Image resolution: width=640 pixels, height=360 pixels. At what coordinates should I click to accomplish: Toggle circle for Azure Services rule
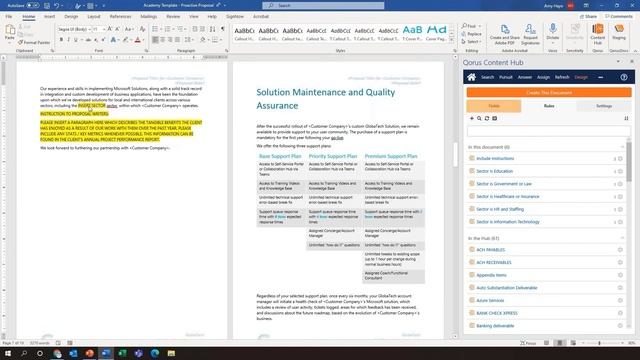tap(620, 300)
